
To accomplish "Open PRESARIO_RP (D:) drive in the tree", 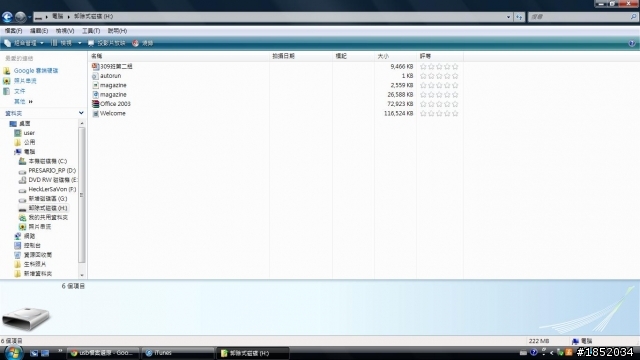I will coord(47,170).
